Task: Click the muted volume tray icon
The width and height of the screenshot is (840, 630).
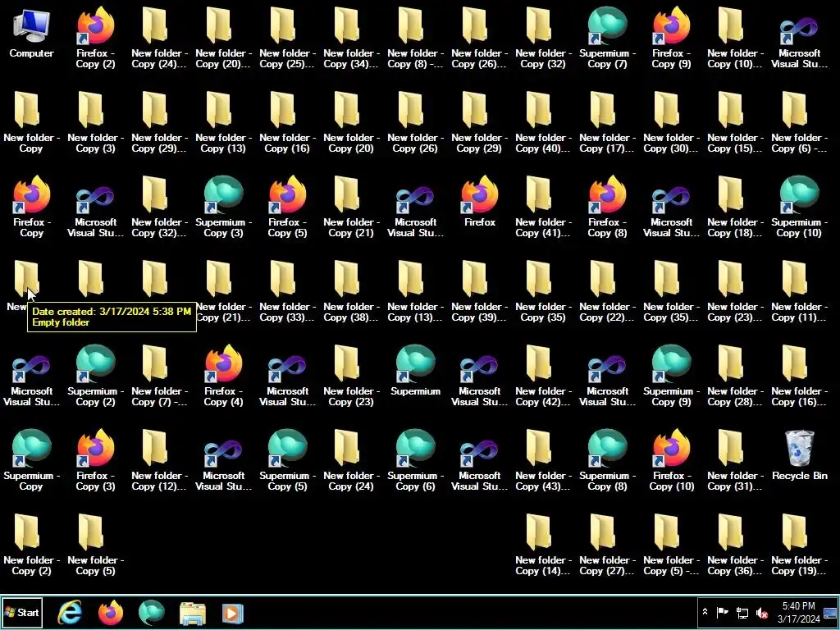Action: [x=761, y=613]
